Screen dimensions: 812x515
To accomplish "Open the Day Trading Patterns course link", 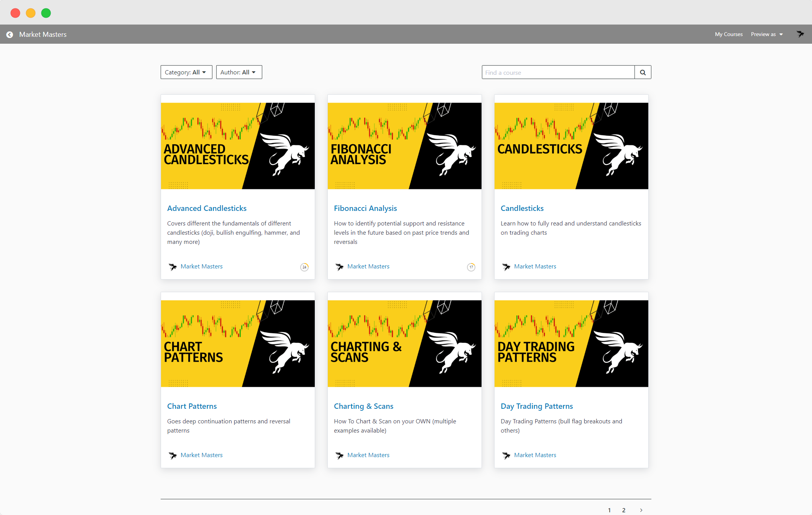I will (536, 406).
